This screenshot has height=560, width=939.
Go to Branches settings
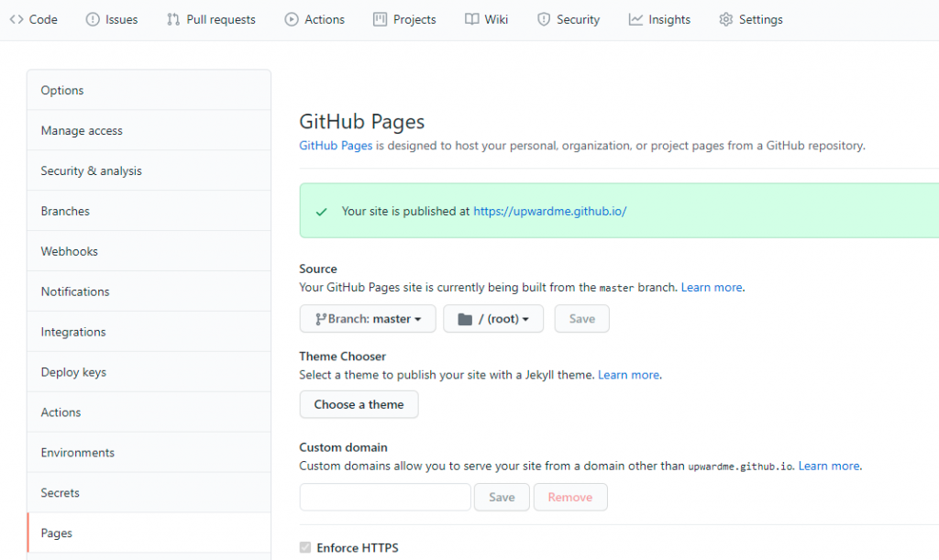[149, 211]
